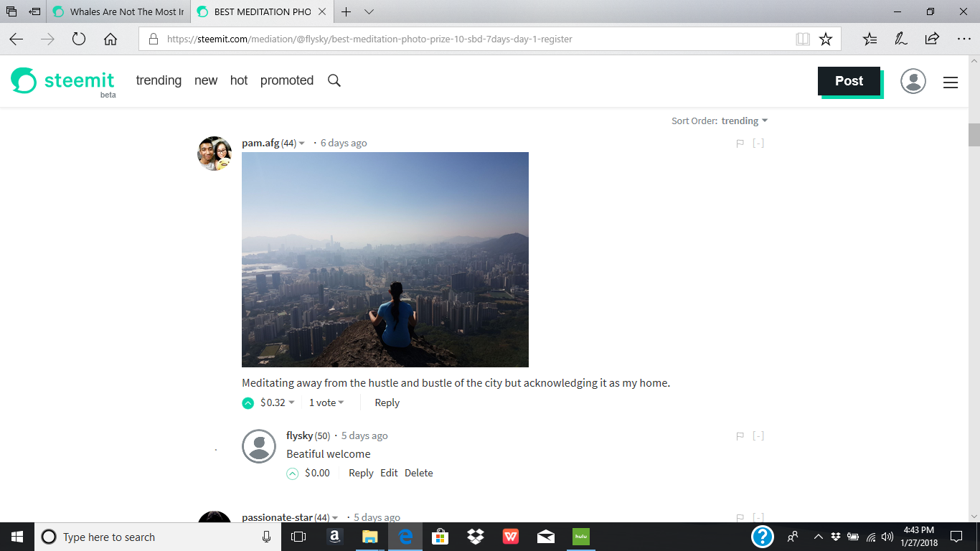Screen dimensions: 980x551
Task: Collapse flysky's comment
Action: [758, 436]
